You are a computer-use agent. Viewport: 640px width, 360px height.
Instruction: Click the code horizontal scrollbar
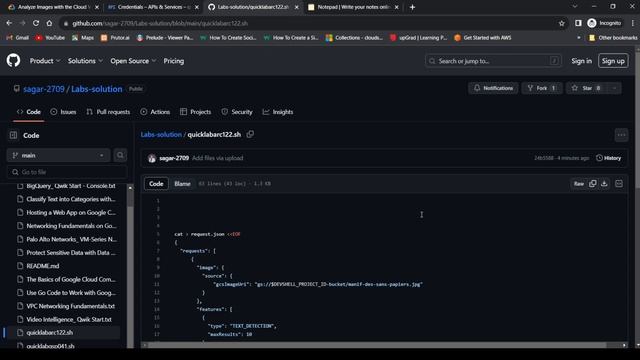(376, 345)
